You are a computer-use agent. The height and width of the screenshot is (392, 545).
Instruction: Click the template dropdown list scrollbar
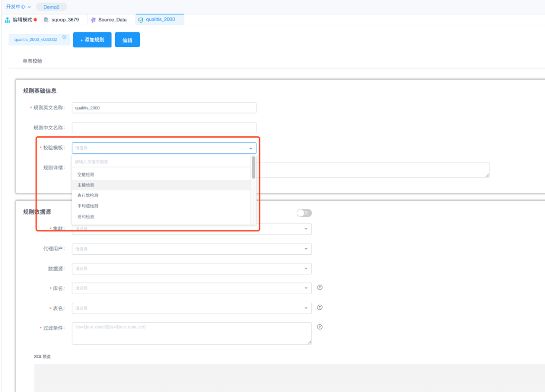tap(253, 168)
